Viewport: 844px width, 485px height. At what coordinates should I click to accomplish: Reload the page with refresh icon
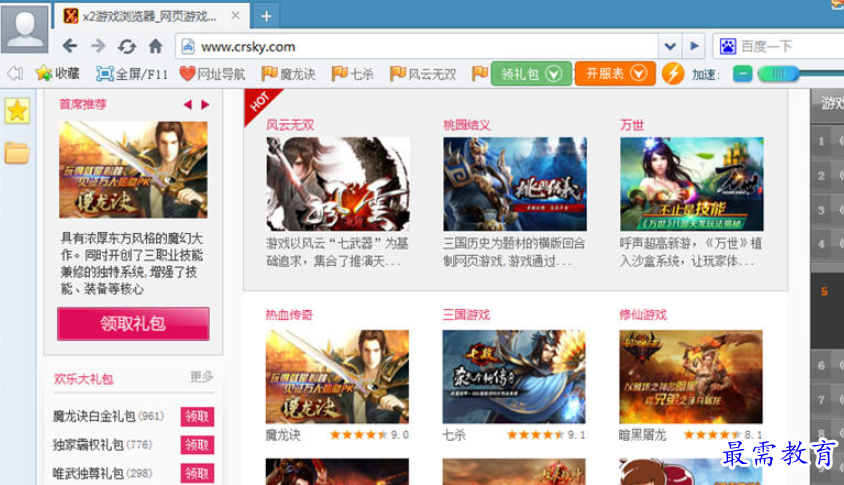[x=127, y=47]
